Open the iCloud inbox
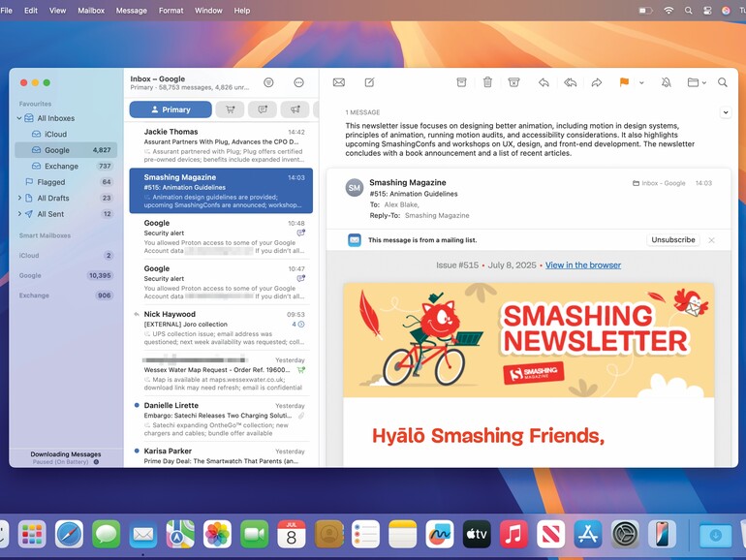The height and width of the screenshot is (560, 746). coord(66,134)
